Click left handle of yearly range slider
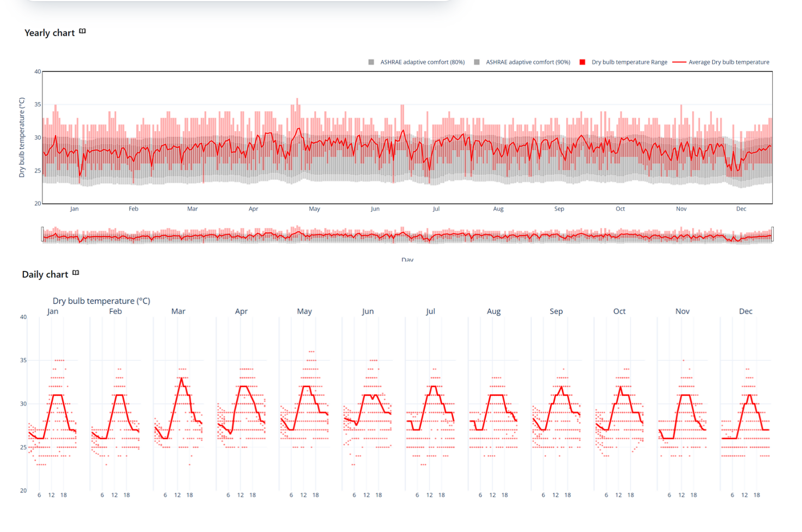This screenshot has width=802, height=532. coord(42,234)
